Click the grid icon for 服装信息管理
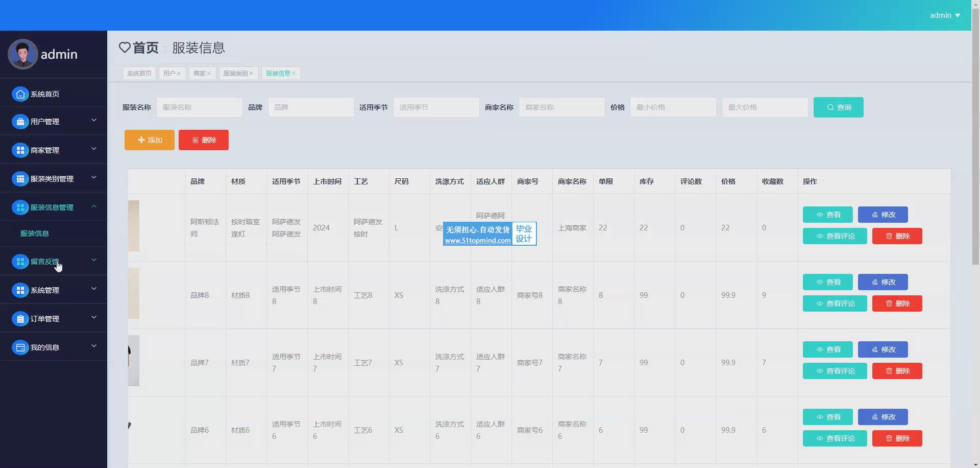The image size is (980, 468). click(x=20, y=207)
